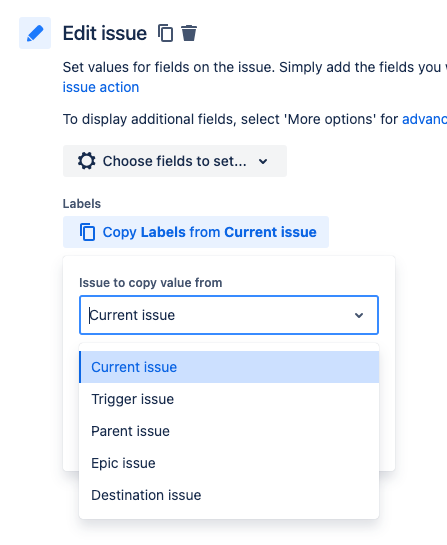This screenshot has height=545, width=447.
Task: Follow the advanced link after More options
Action: pyautogui.click(x=424, y=119)
